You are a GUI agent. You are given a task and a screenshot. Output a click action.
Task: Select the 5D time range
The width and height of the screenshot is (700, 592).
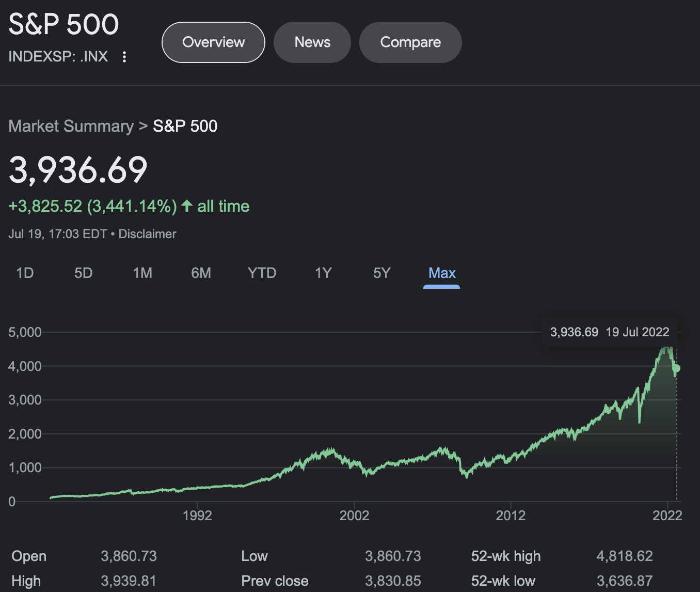[x=84, y=273]
